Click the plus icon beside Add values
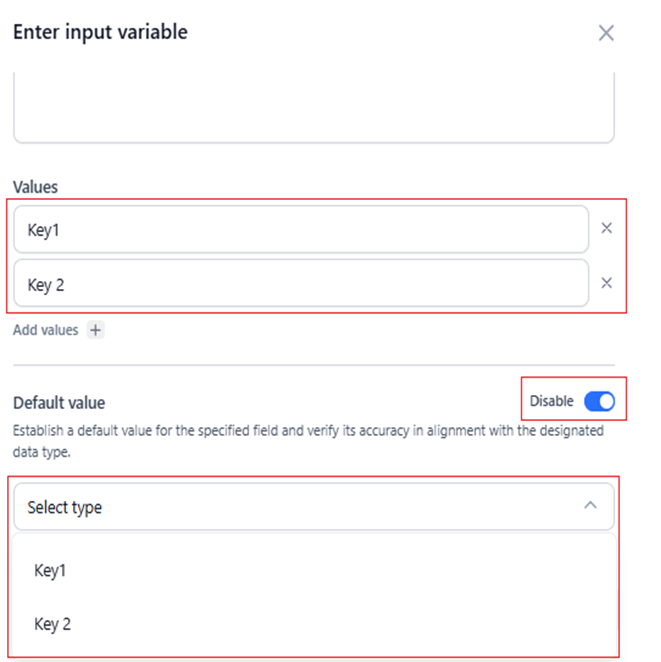This screenshot has height=662, width=661. (95, 330)
